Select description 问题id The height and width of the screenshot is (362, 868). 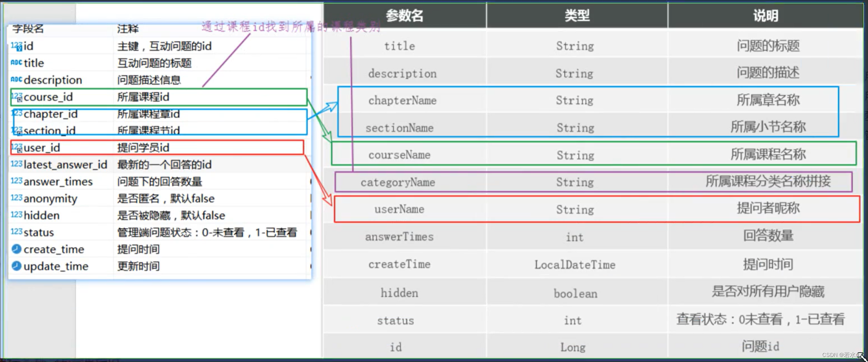point(761,346)
